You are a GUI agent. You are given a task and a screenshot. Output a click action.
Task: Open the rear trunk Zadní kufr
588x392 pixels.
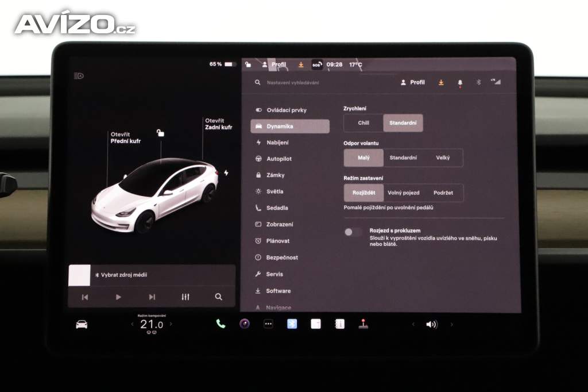coord(218,124)
